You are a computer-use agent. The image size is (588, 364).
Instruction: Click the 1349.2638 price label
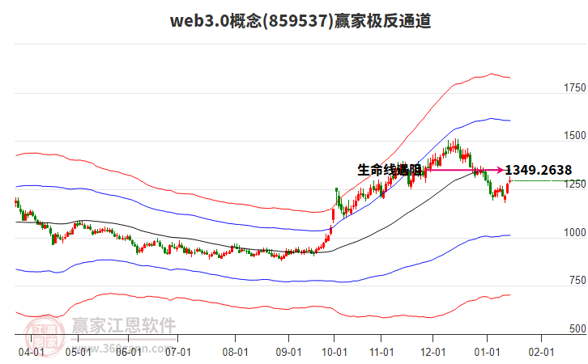coord(539,170)
